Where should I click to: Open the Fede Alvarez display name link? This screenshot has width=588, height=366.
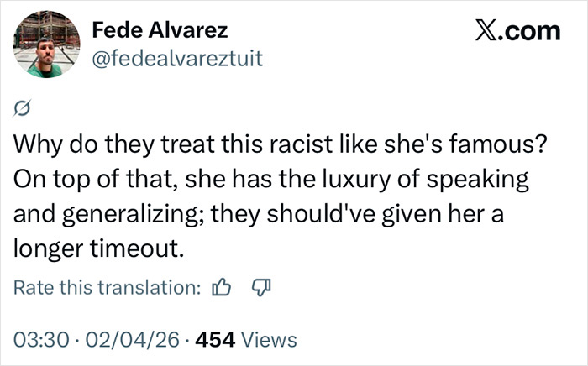click(x=160, y=31)
